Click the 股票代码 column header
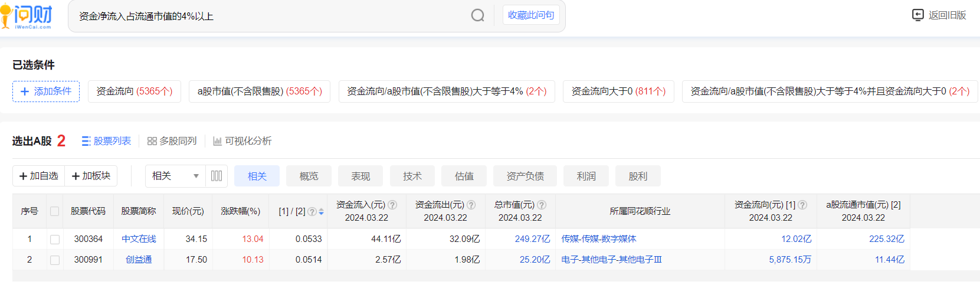Screen dimensions: 980x288 pos(89,211)
